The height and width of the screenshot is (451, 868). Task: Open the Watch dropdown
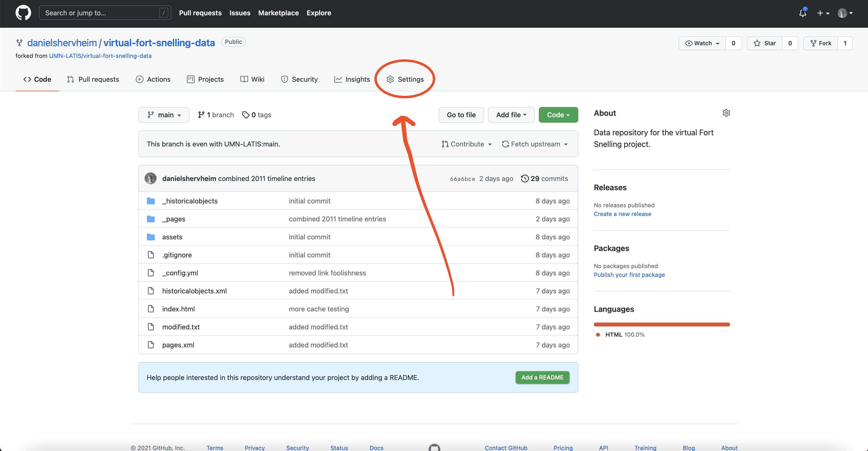(702, 43)
